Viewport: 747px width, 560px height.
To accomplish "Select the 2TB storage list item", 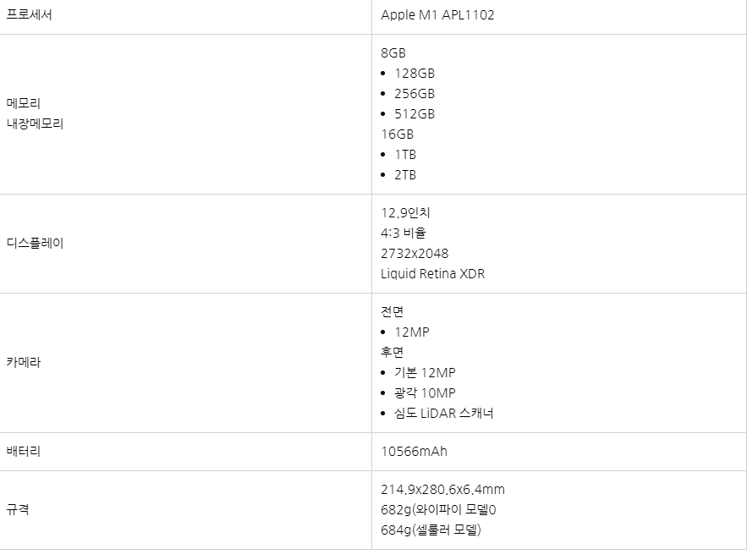I will click(x=405, y=175).
